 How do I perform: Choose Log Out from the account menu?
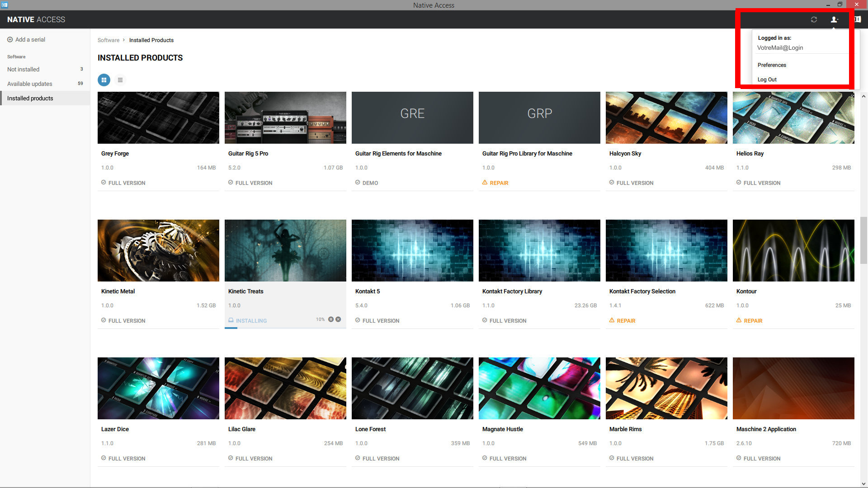767,79
